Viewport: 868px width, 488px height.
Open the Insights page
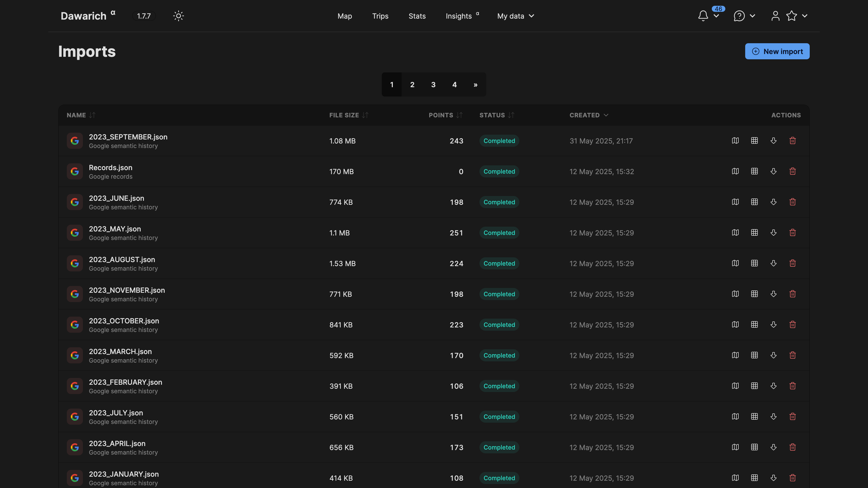[462, 16]
